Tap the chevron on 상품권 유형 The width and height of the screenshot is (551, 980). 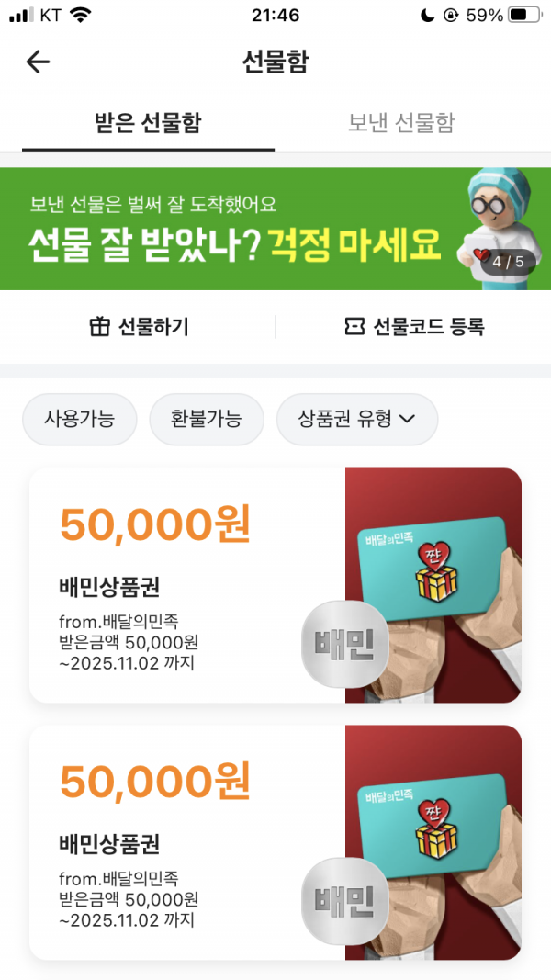(x=407, y=420)
